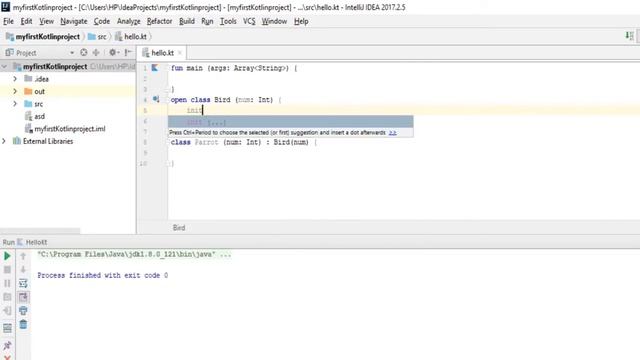Open the View menu
This screenshot has width=640, height=360.
point(46,21)
